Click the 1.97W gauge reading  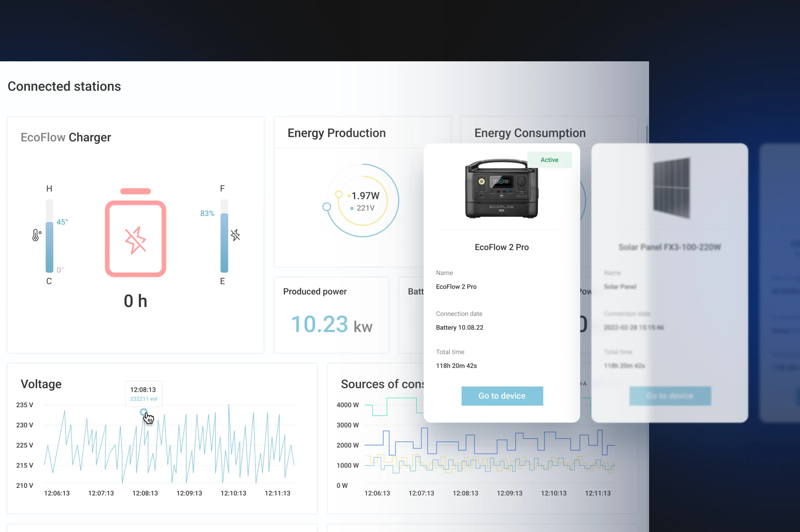coord(365,196)
